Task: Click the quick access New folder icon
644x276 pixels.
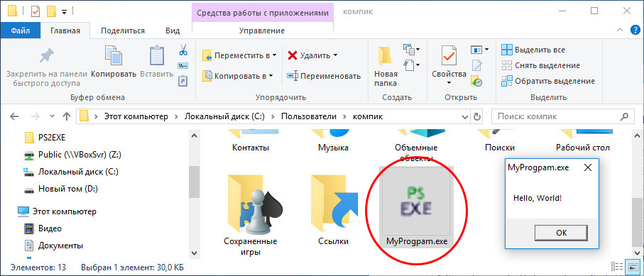Action: pos(51,11)
